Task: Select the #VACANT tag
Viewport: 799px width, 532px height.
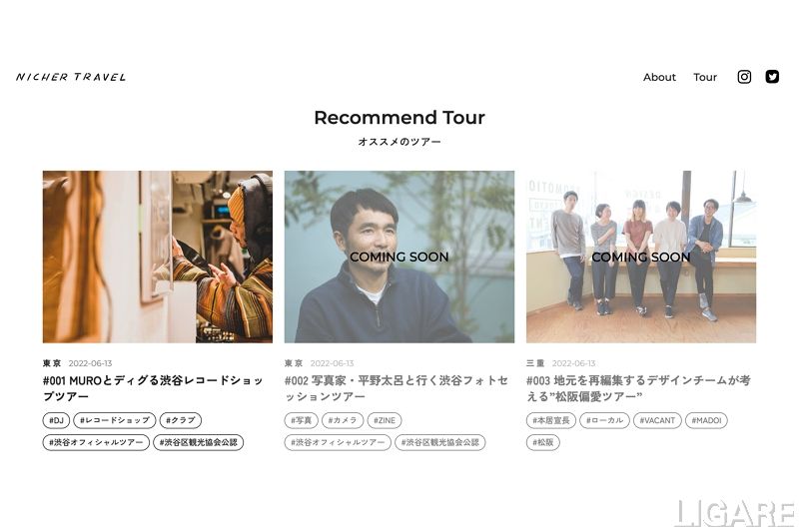Action: 657,420
